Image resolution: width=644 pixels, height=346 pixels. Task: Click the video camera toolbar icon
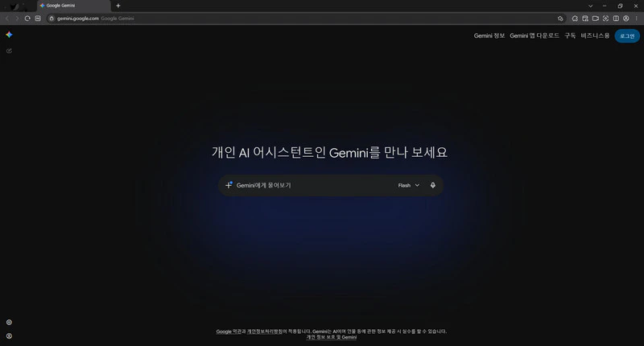596,19
